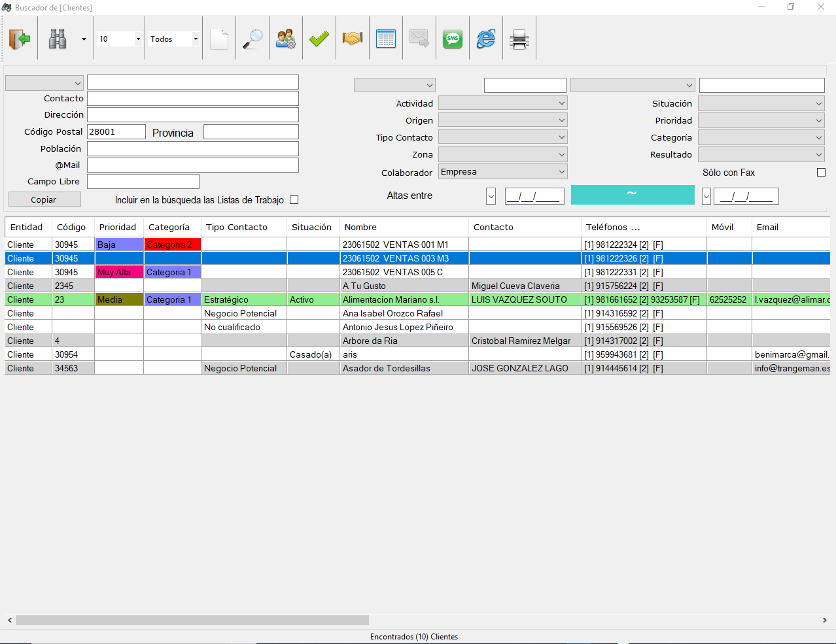Click the Código column header
The image size is (836, 644).
(x=73, y=227)
